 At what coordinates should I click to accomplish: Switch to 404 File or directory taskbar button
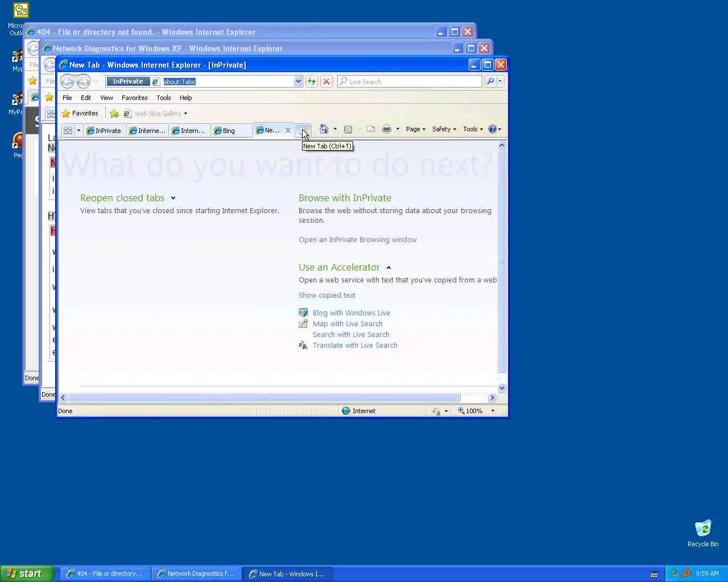click(105, 573)
